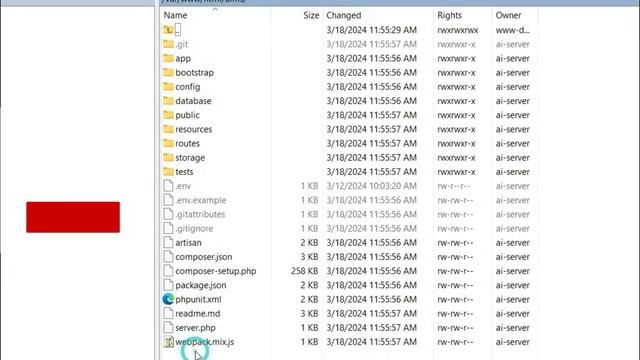The height and width of the screenshot is (360, 640).
Task: Select the readme.md file name
Action: click(198, 313)
